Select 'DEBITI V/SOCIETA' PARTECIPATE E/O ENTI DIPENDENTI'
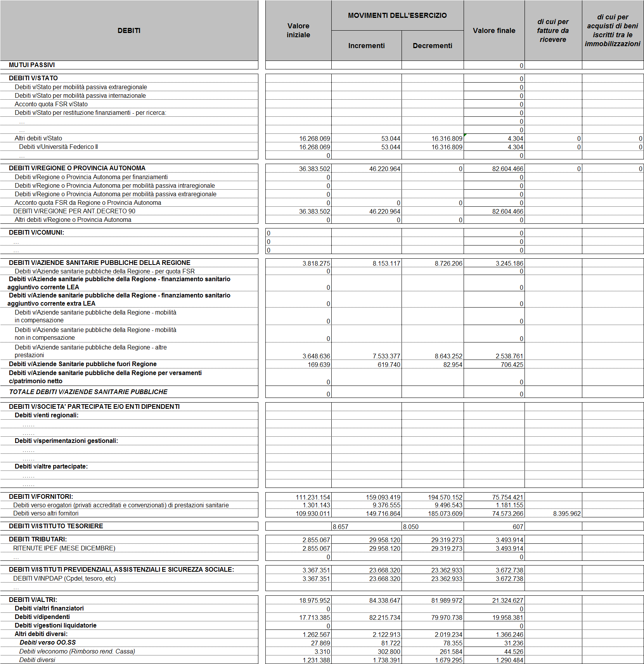The image size is (644, 664). click(94, 406)
